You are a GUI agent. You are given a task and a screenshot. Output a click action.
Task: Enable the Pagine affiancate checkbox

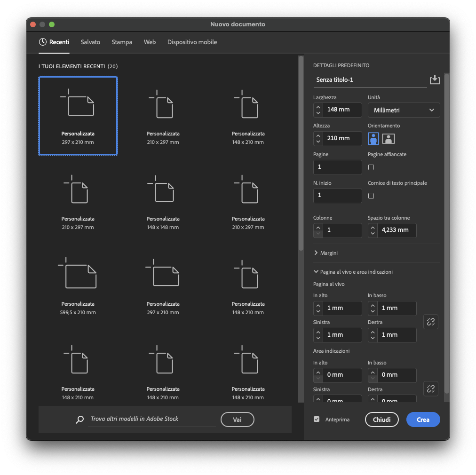coord(371,167)
